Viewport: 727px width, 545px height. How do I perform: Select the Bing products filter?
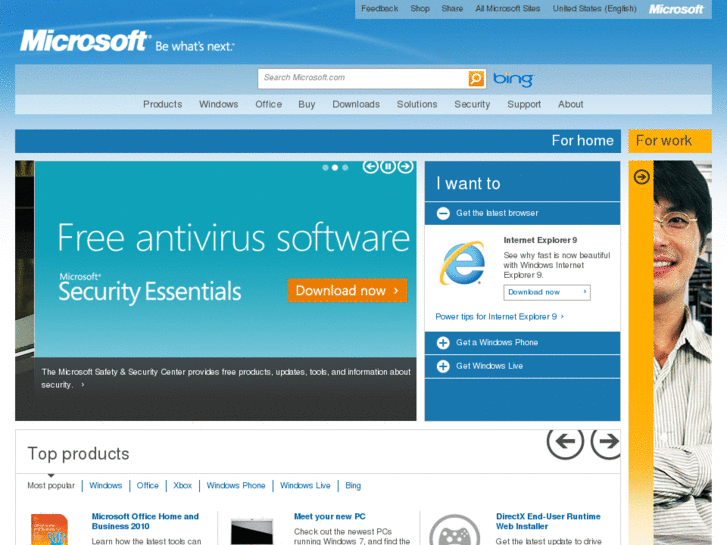(x=353, y=486)
